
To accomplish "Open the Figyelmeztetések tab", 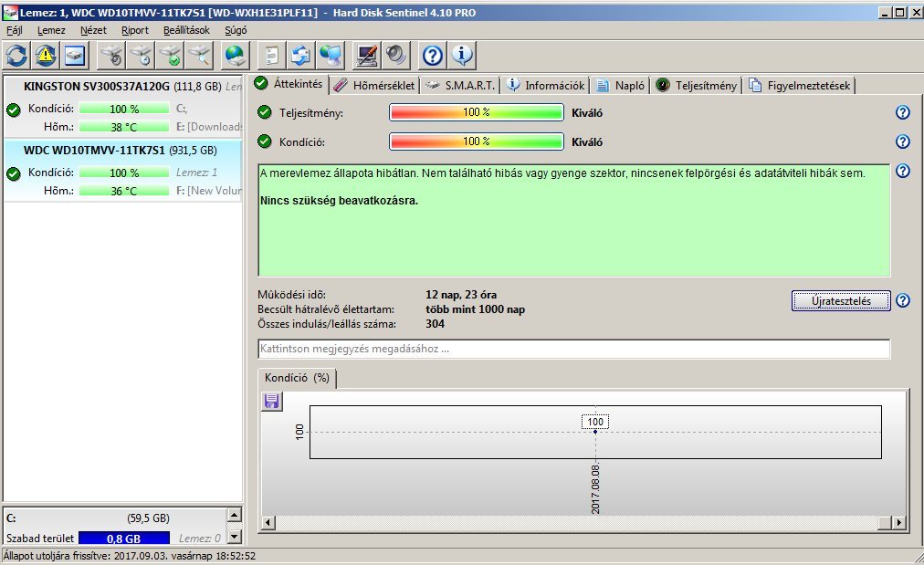I will coord(800,86).
